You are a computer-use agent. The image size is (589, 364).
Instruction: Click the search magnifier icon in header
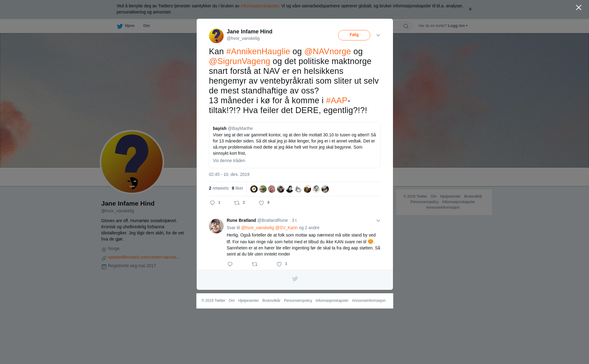(406, 26)
